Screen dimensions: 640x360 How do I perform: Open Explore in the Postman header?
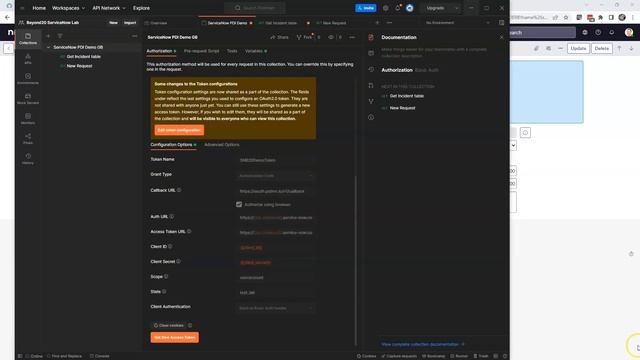pos(141,8)
